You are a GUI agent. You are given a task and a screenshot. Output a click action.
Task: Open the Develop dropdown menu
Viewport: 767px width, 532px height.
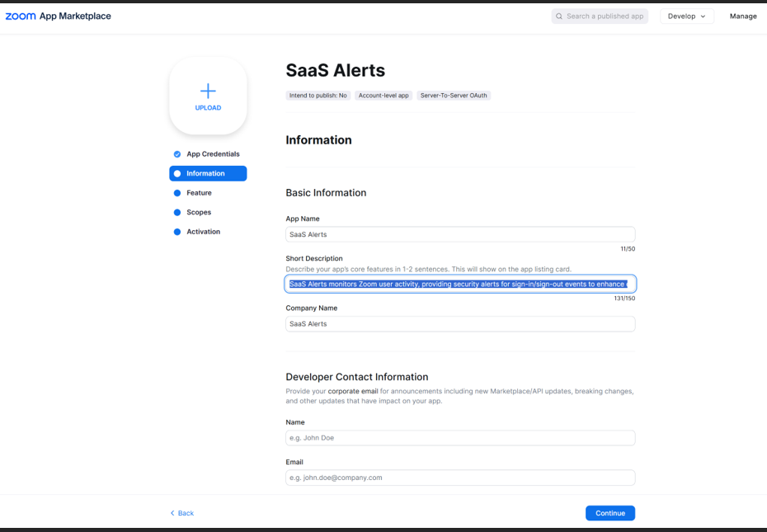tap(686, 16)
